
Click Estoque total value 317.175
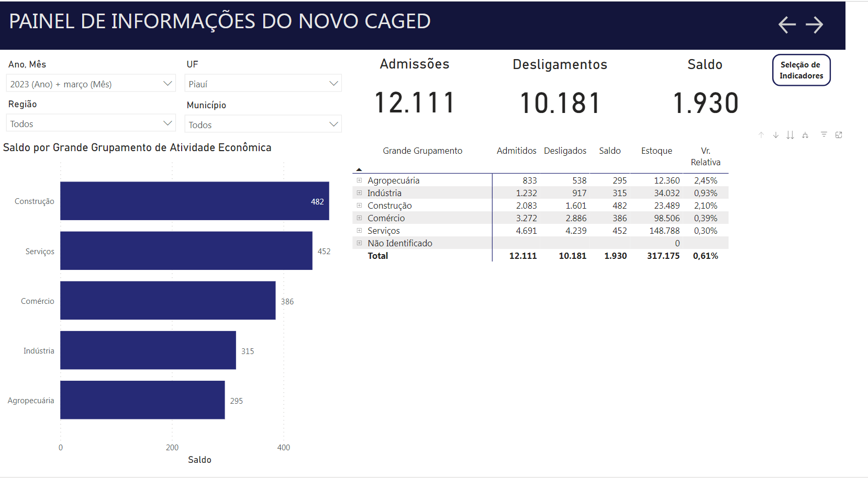(x=663, y=256)
